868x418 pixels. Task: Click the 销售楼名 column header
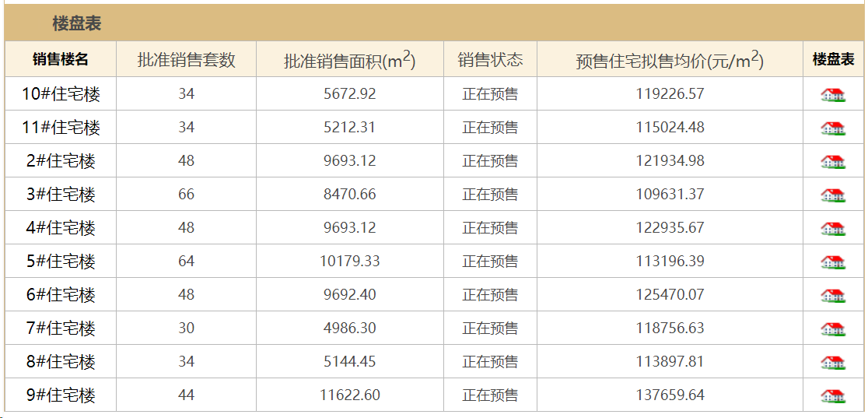(x=61, y=60)
